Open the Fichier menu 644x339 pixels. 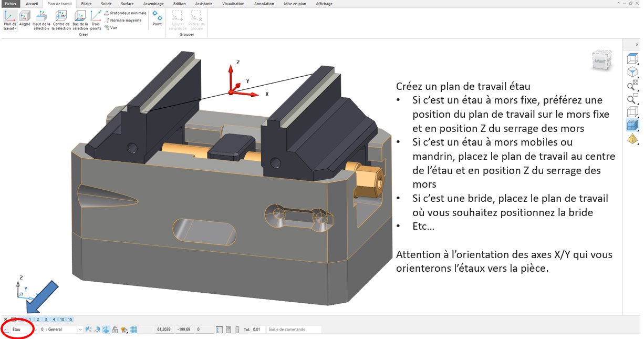(11, 4)
